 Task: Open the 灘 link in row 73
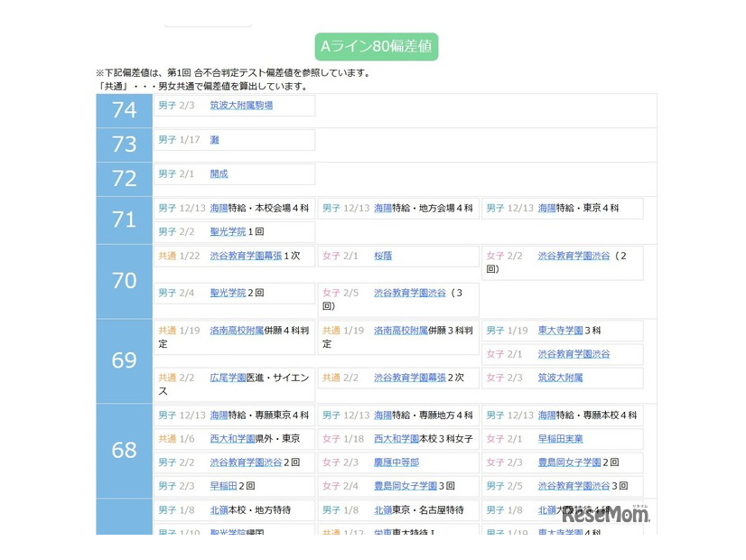(215, 139)
